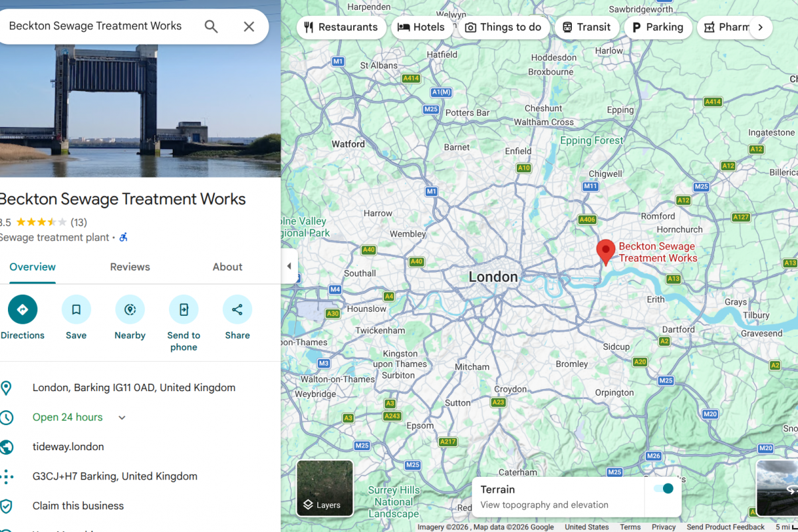This screenshot has height=532, width=798.
Task: Collapse the side panel arrow
Action: [289, 266]
